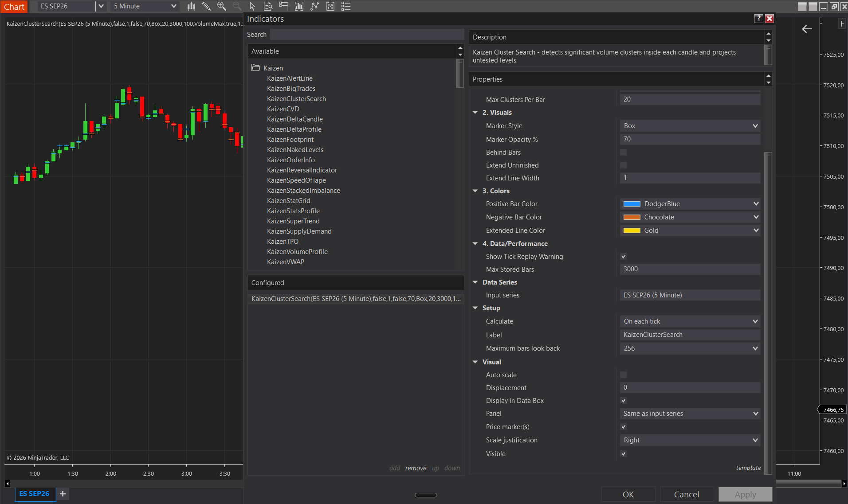Open Negative Bar Color Chocolate picker

point(690,217)
